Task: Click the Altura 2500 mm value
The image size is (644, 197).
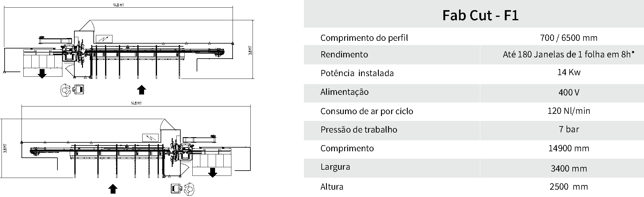Action: 569,187
